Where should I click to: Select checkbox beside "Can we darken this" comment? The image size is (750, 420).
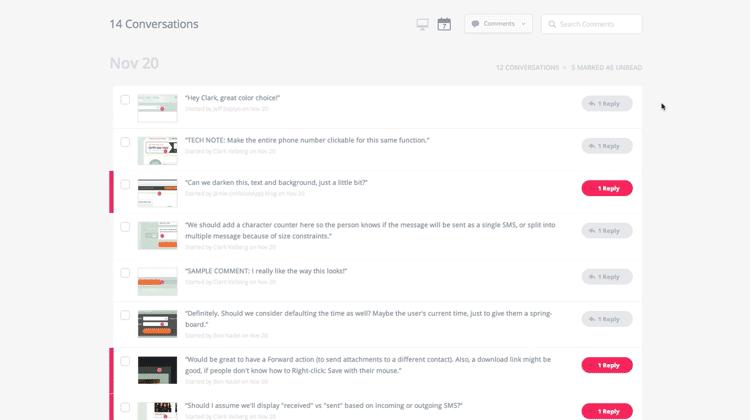click(x=125, y=184)
